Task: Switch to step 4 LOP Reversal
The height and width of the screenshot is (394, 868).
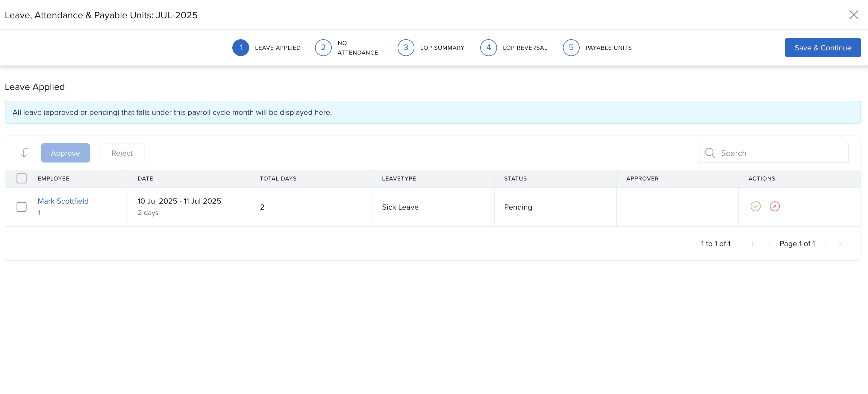Action: click(488, 48)
